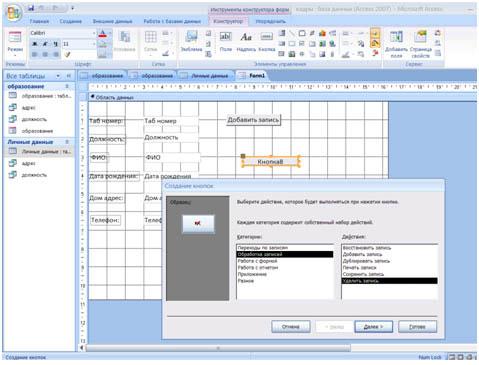Open the round Office button menu
Viewport: 479px width, 365px height.
(x=14, y=13)
